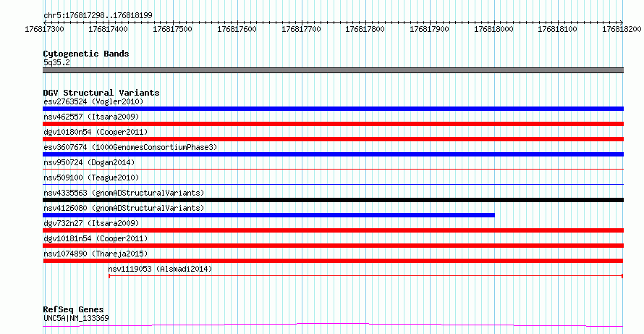The image size is (644, 334).
Task: Select the gray 5q35.2 cytoband bar
Action: (333, 70)
